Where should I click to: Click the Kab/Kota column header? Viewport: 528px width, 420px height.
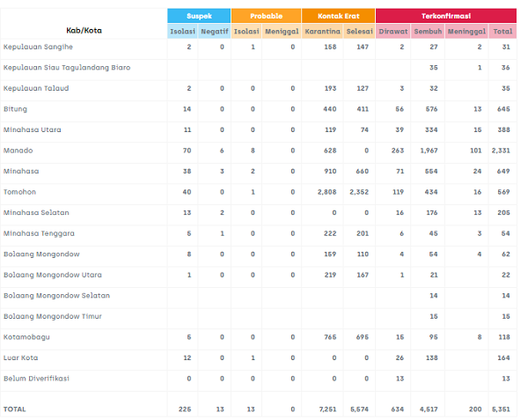point(84,30)
